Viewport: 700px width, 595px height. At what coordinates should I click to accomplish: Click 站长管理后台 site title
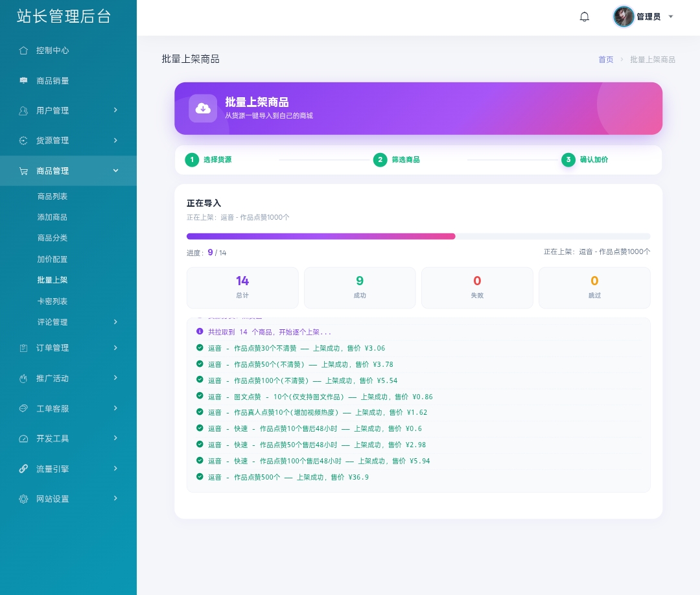[64, 16]
